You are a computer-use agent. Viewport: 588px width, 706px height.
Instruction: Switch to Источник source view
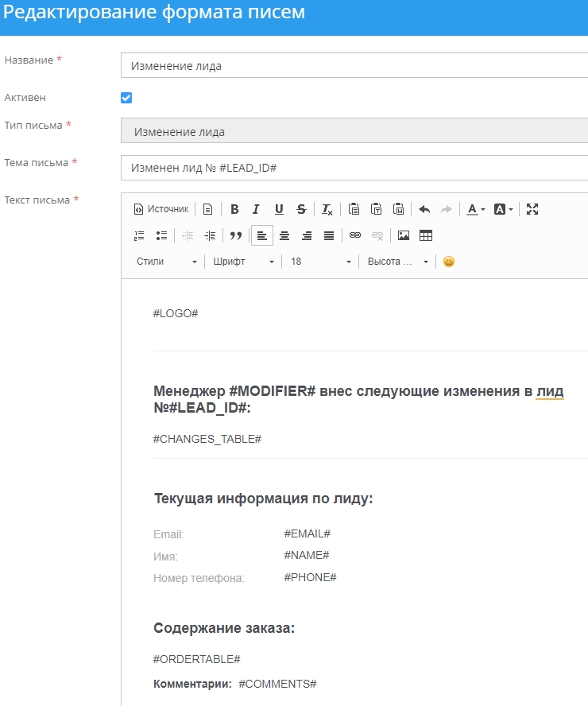click(x=161, y=209)
